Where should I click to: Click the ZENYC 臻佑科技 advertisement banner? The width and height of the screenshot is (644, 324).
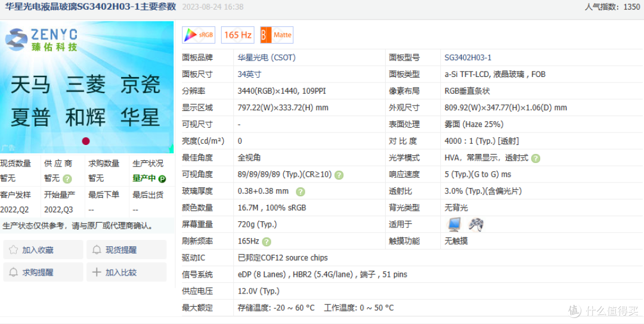pos(86,87)
